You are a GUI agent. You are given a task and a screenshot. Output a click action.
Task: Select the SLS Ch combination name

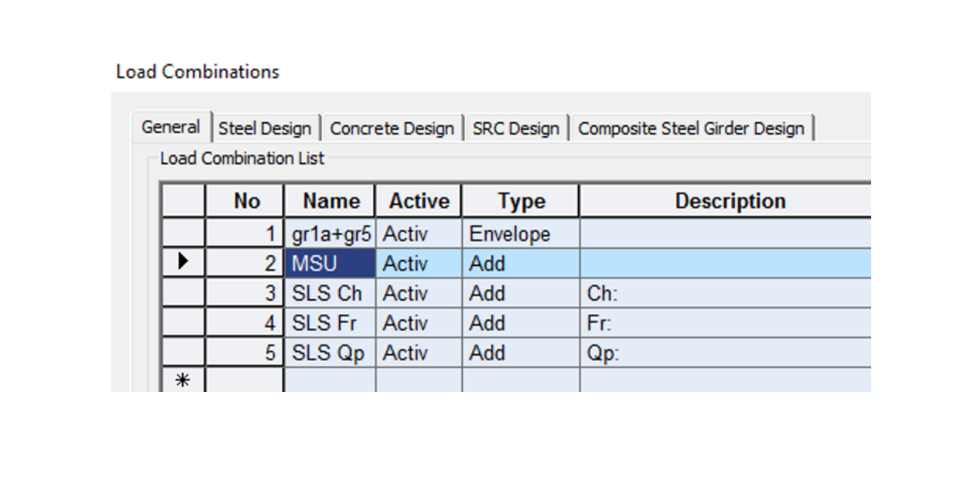coord(330,293)
